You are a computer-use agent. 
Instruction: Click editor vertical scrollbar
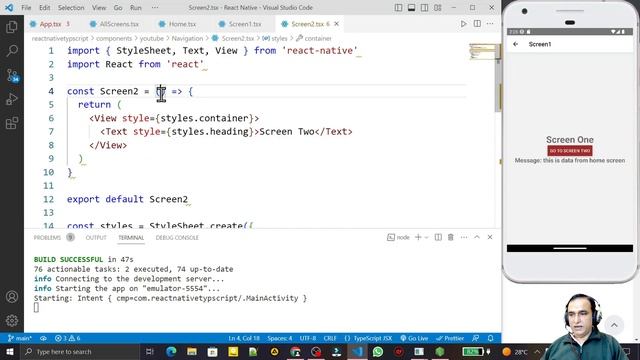click(x=498, y=84)
